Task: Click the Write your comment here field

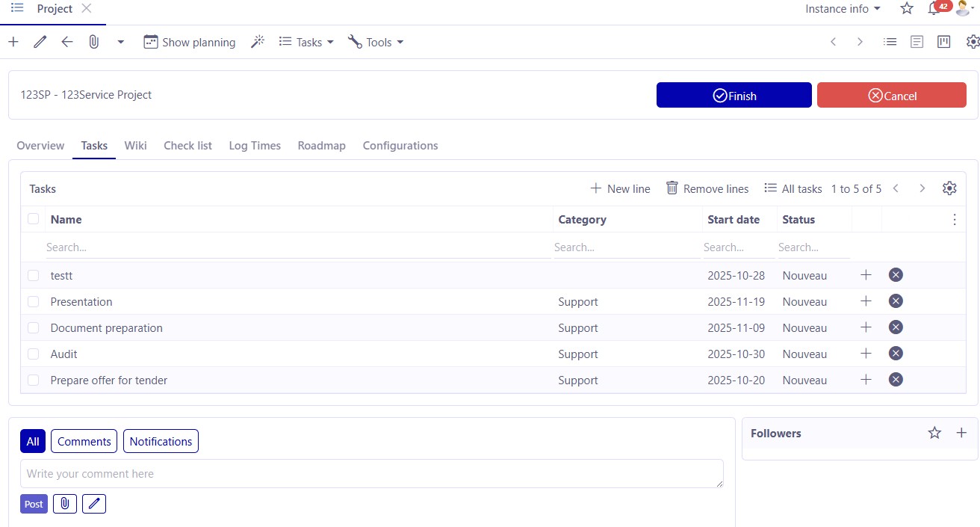Action: tap(371, 473)
